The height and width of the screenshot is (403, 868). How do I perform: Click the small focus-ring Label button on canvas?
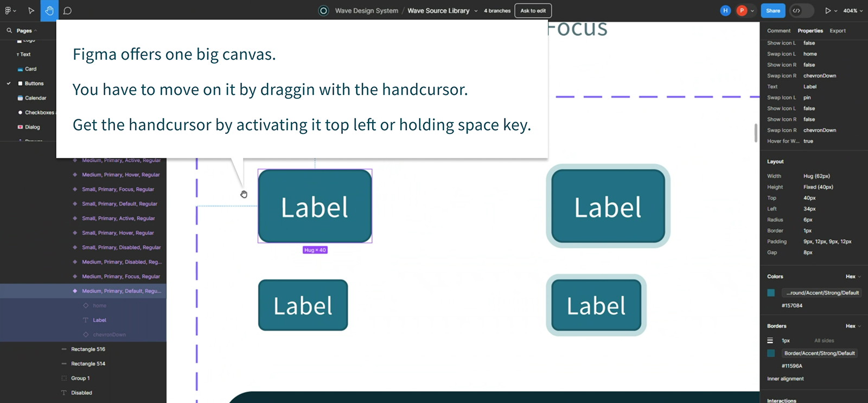[x=596, y=305]
